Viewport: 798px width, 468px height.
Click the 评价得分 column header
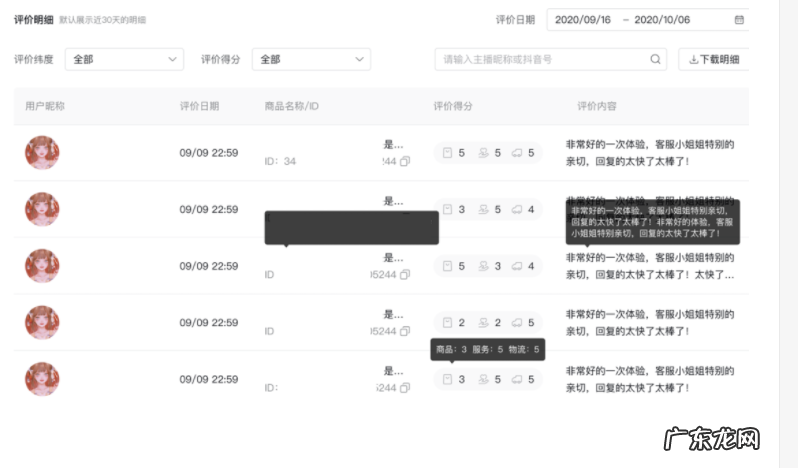point(453,106)
